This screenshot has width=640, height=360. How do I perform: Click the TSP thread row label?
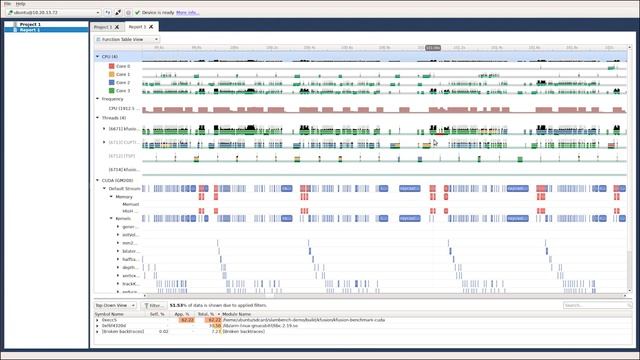(122, 156)
